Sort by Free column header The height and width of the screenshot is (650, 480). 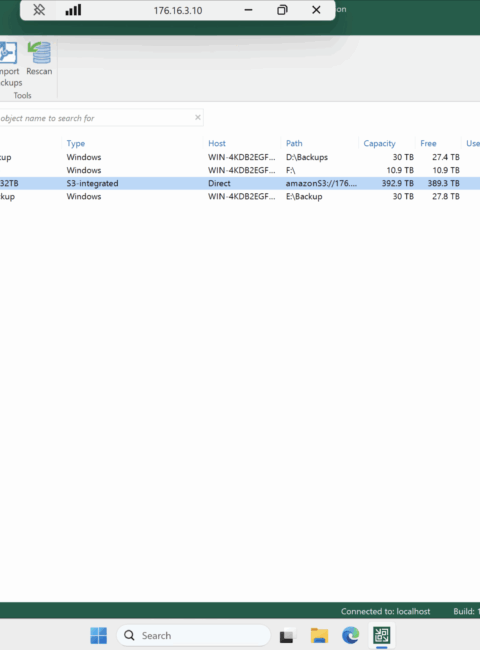428,143
